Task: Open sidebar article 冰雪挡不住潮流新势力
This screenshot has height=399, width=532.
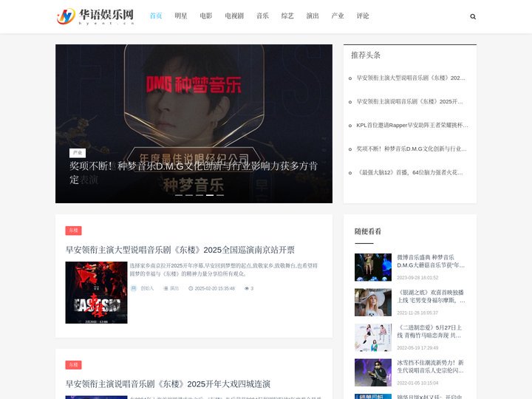Action: point(430,366)
